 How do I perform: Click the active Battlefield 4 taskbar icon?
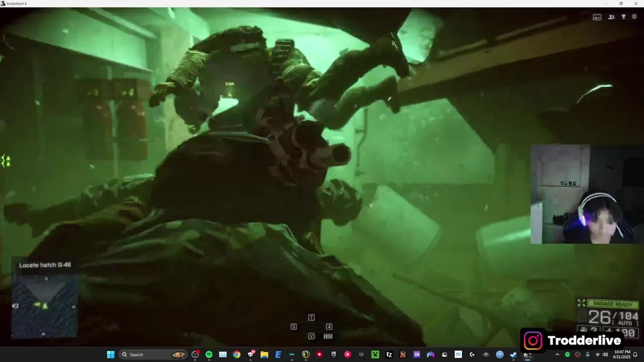coord(527,354)
